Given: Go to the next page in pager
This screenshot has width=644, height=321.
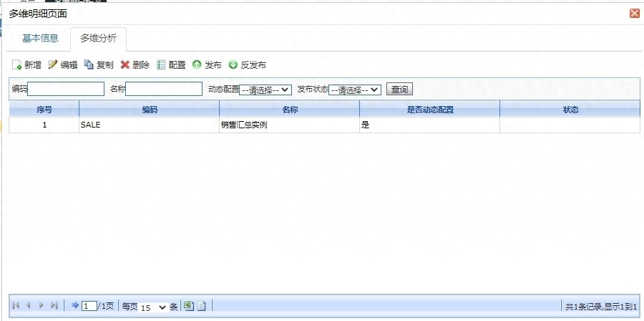Looking at the screenshot, I should point(41,305).
